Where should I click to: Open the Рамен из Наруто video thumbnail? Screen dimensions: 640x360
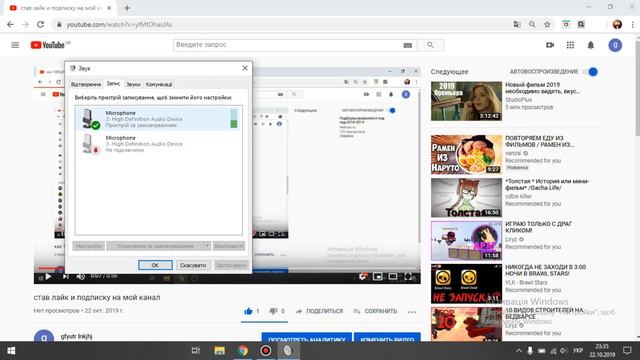click(x=466, y=155)
